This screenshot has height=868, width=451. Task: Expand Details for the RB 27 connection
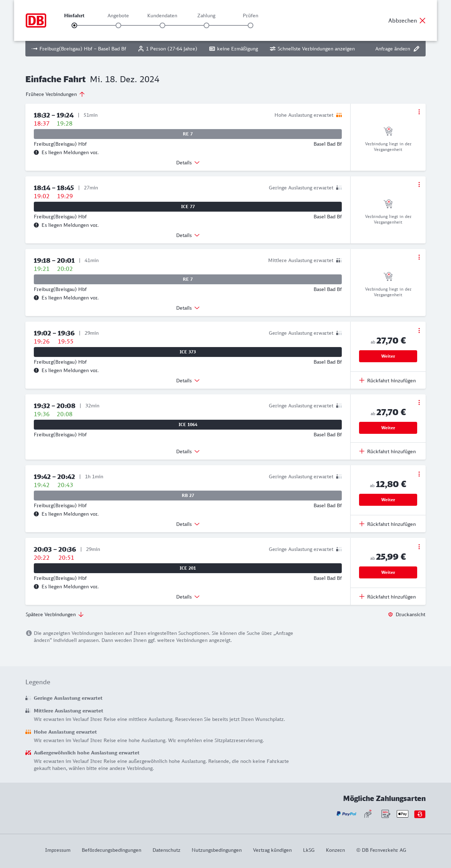coord(188,524)
